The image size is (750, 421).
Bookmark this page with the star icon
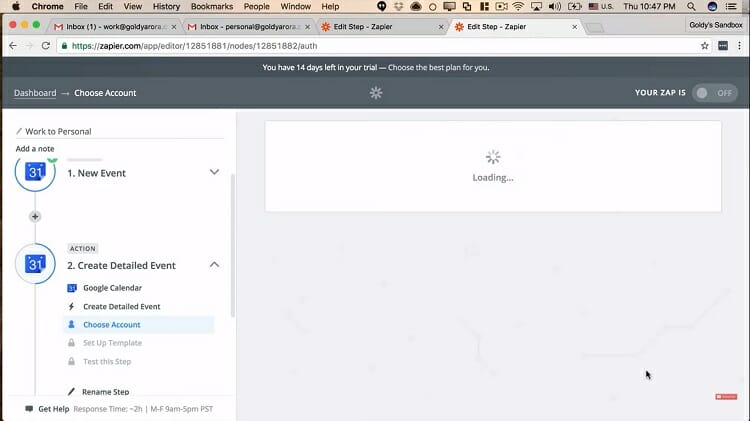(x=705, y=46)
